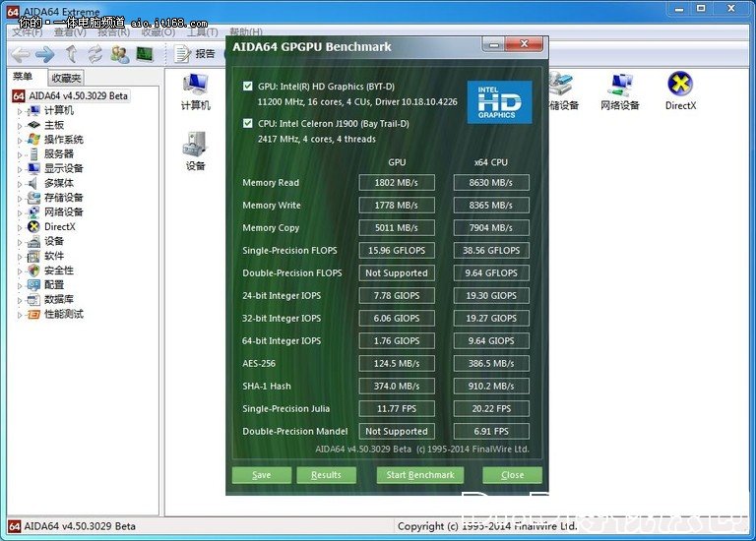The width and height of the screenshot is (756, 541).
Task: Click the CPU Memory Write 8365 MB/s value
Action: 491,206
